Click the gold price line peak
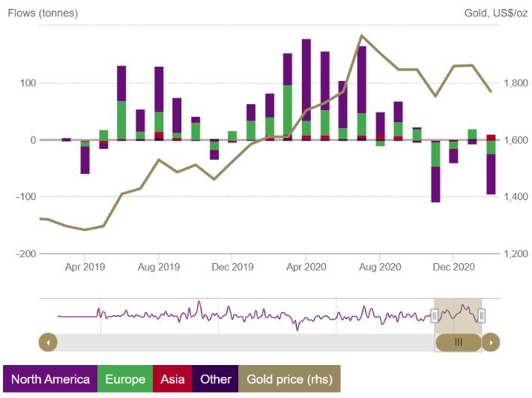This screenshot has width=532, height=398. click(x=362, y=35)
